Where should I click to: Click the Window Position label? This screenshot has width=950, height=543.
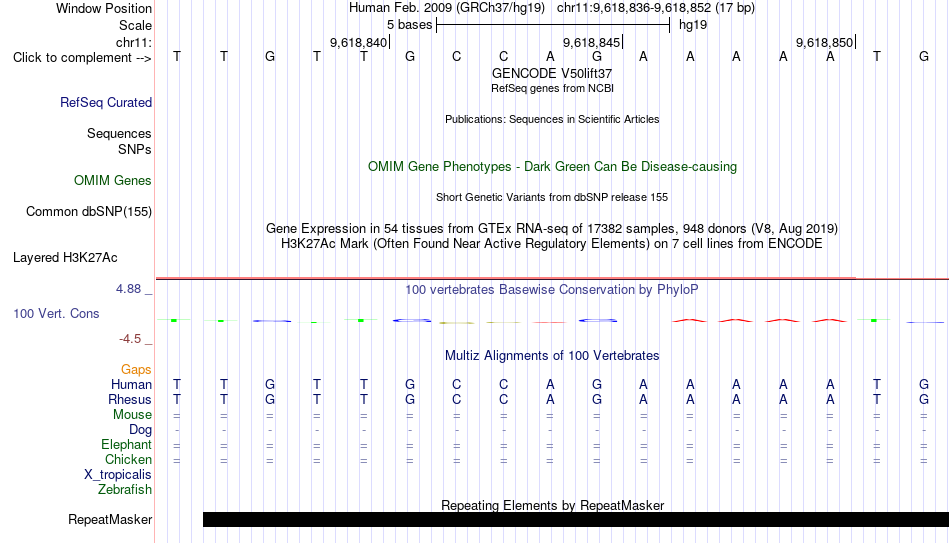tap(104, 8)
